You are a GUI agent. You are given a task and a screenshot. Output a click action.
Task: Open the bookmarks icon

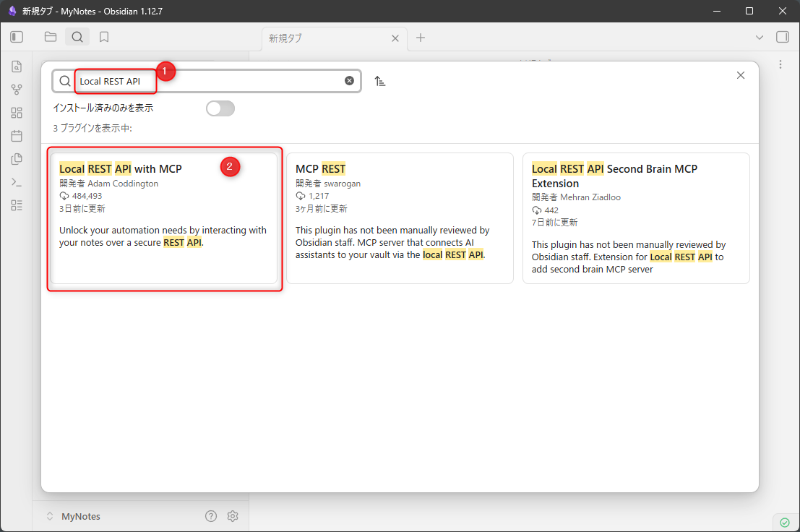click(104, 37)
